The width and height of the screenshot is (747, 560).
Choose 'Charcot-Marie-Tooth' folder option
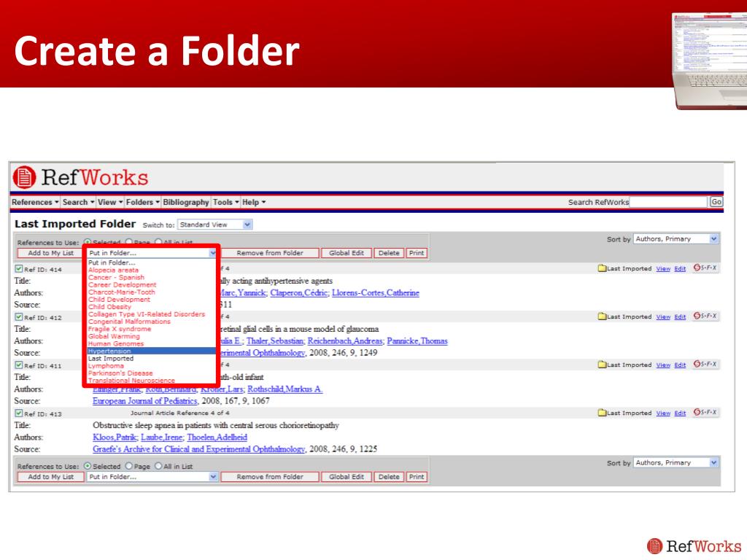pos(122,292)
